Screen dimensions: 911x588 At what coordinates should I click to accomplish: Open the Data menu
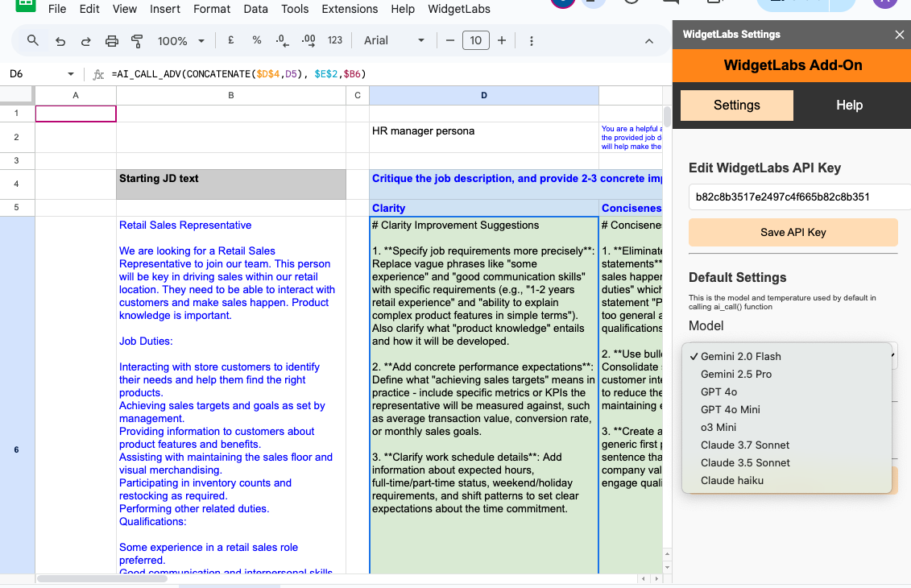(255, 10)
